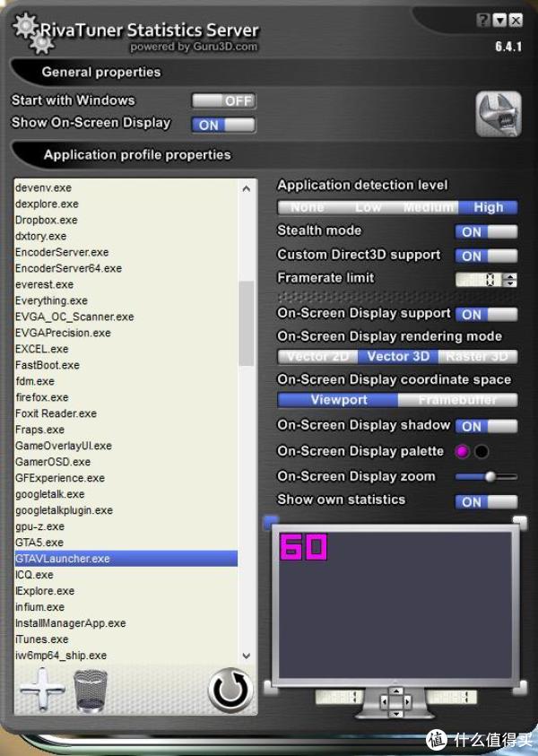Set detection level to Medium
The image size is (538, 756).
[x=428, y=207]
